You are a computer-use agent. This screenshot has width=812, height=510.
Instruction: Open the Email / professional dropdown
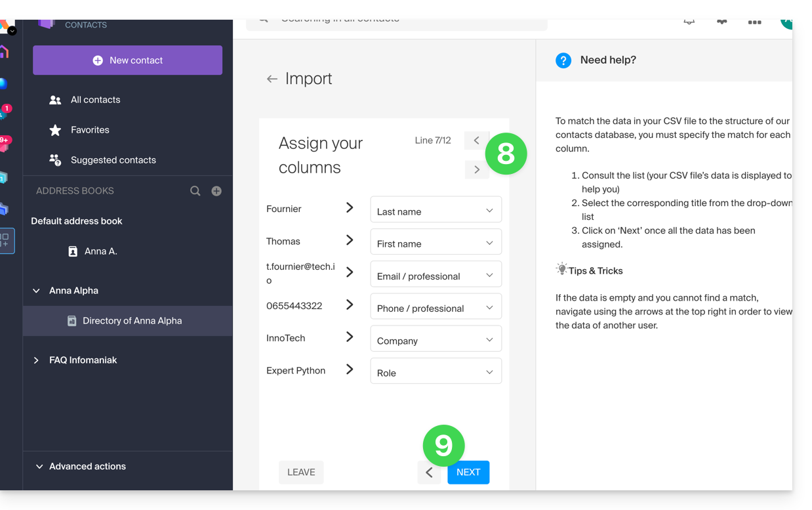[x=436, y=275]
